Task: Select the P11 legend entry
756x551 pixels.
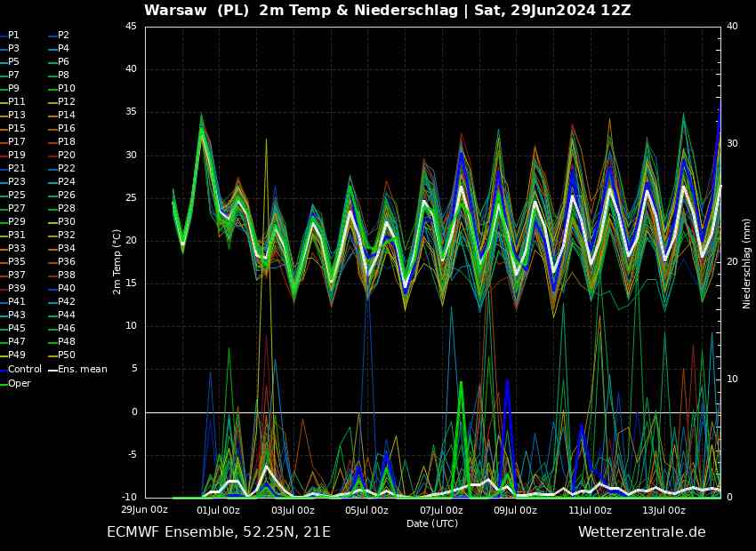Action: 16,101
